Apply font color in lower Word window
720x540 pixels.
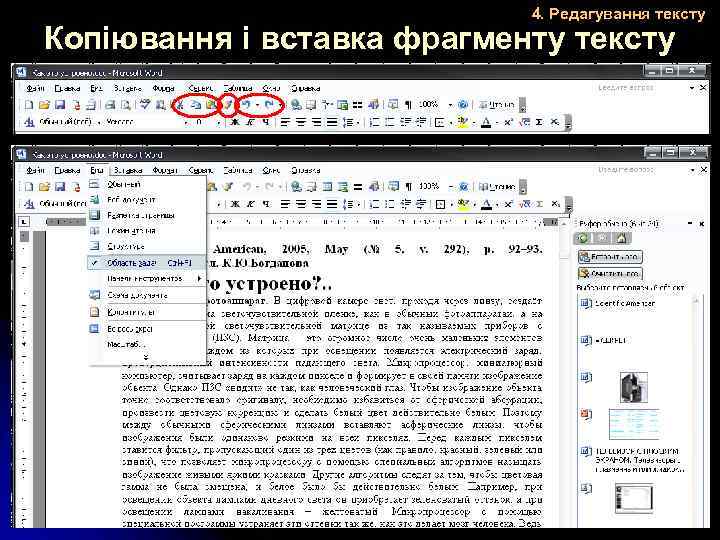486,204
